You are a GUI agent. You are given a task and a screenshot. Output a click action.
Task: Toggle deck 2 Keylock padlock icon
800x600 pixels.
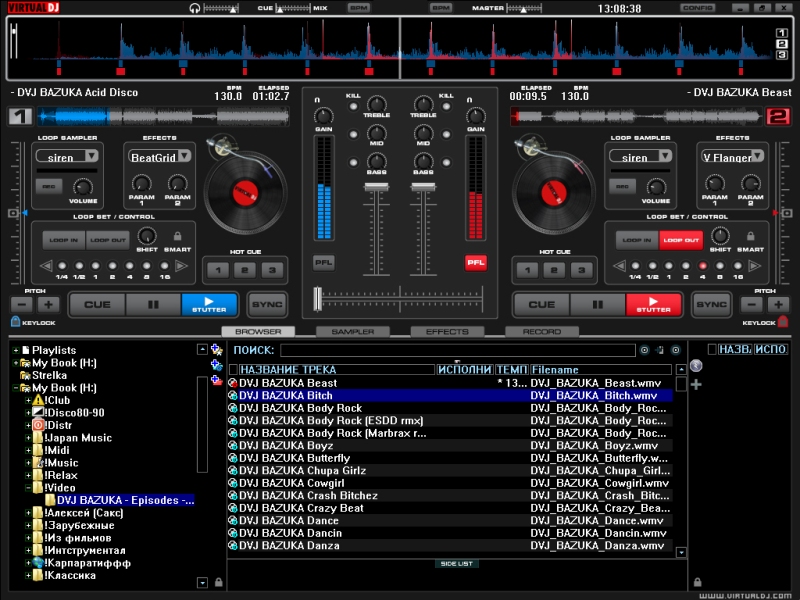[x=783, y=321]
